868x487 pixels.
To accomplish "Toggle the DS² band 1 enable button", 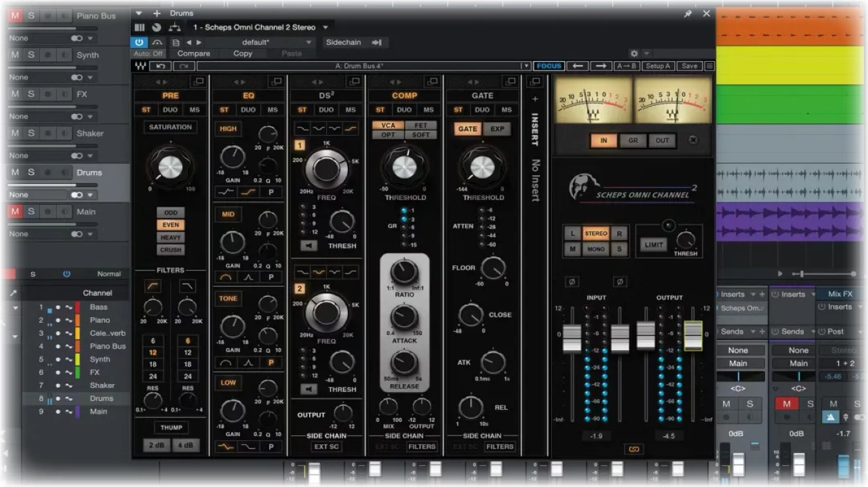I will click(x=300, y=145).
